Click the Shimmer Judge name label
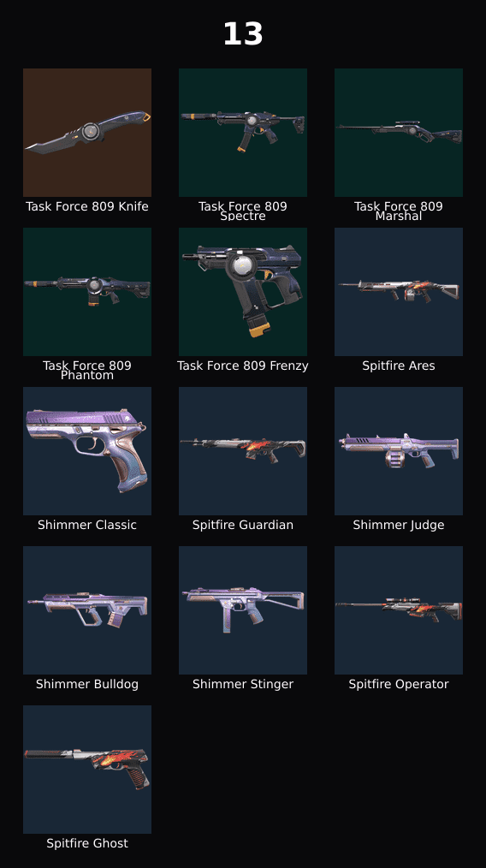The image size is (486, 868). pyautogui.click(x=398, y=525)
